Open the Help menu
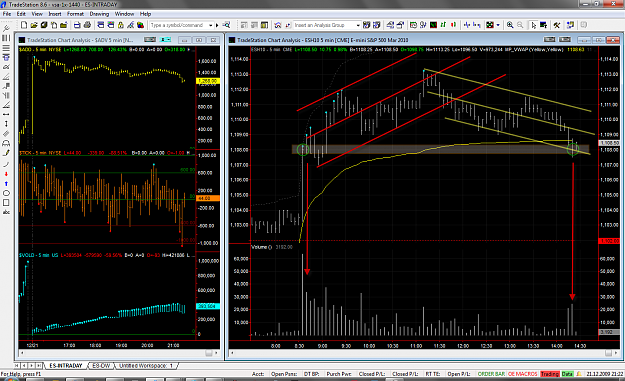Viewport: 625px width, 381px height. [x=145, y=14]
